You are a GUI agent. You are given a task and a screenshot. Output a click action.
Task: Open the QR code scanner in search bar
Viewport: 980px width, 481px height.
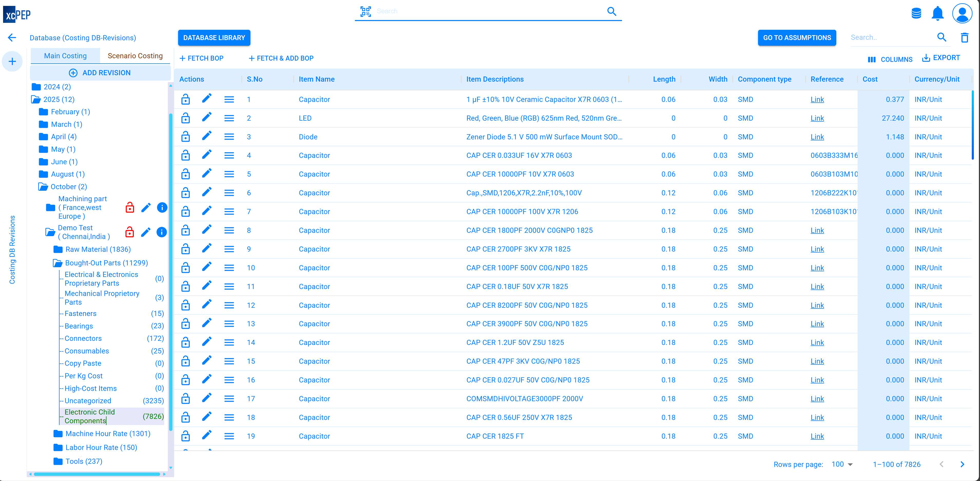coord(366,11)
